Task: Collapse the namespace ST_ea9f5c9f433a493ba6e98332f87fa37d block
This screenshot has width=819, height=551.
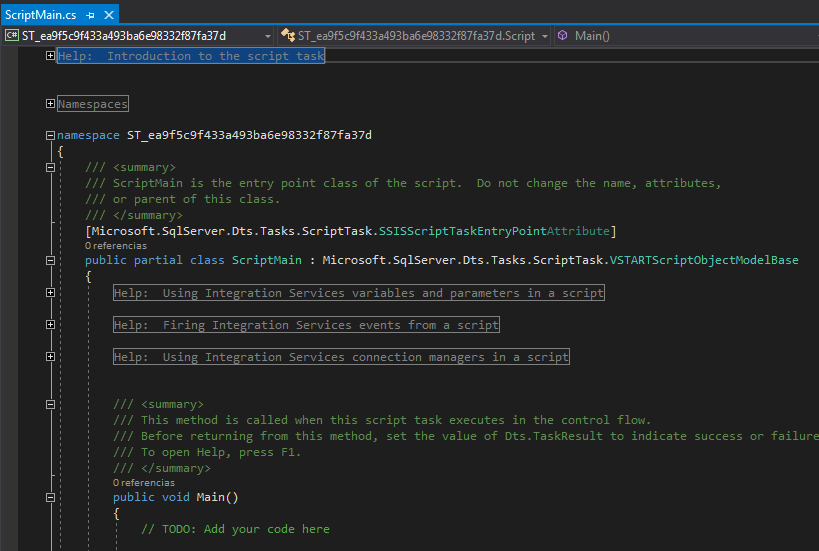Action: (50, 135)
